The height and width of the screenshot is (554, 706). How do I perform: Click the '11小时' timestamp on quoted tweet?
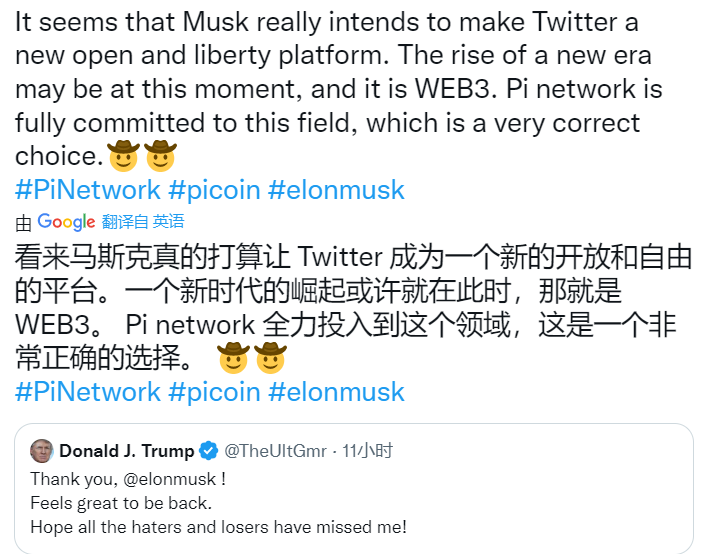367,451
